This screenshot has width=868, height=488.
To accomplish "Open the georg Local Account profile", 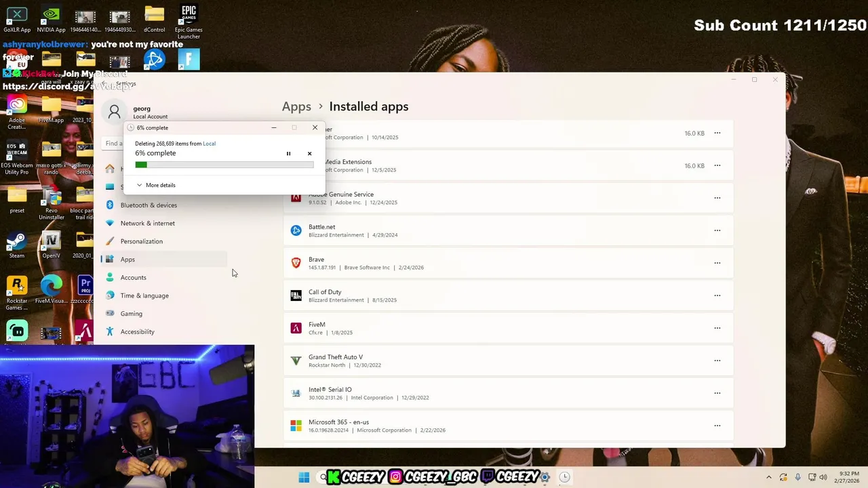I will (141, 112).
